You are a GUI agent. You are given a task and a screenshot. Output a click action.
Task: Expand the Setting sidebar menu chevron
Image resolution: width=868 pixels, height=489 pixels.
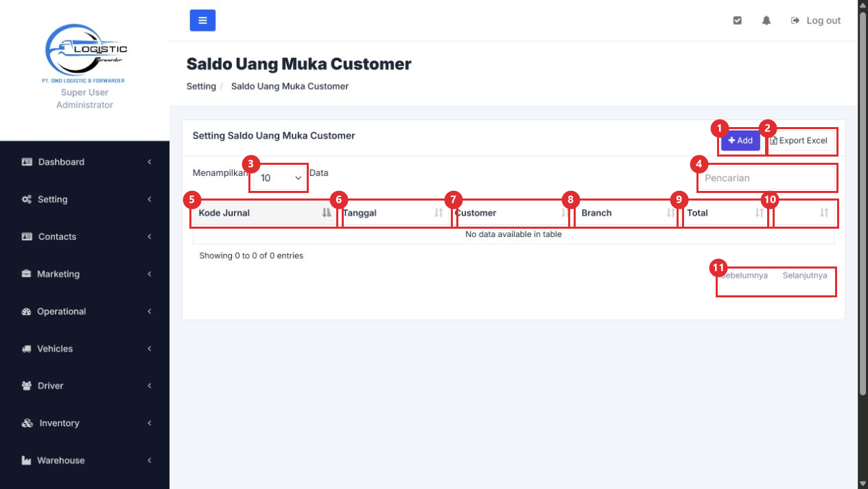click(x=150, y=199)
